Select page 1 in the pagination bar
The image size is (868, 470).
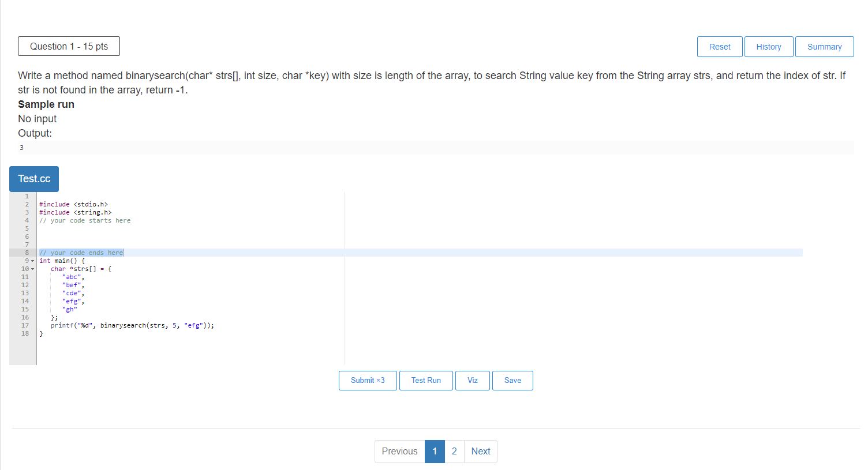(x=435, y=451)
